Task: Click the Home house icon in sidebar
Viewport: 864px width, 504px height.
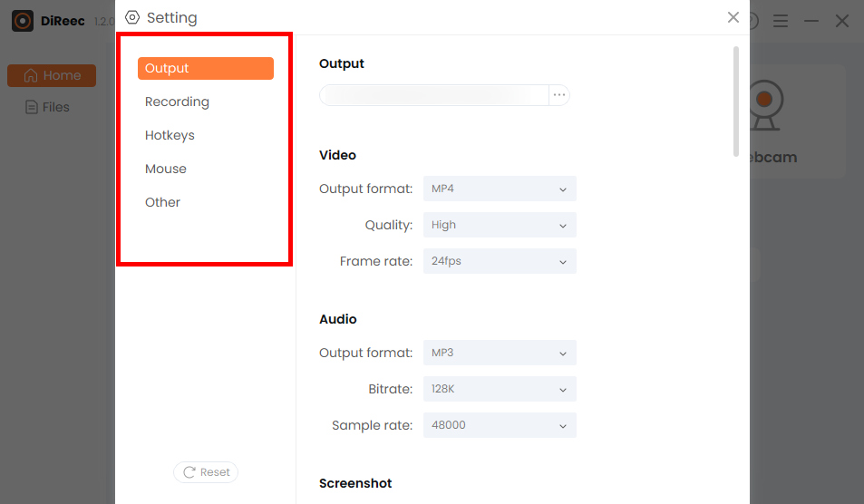Action: tap(31, 75)
